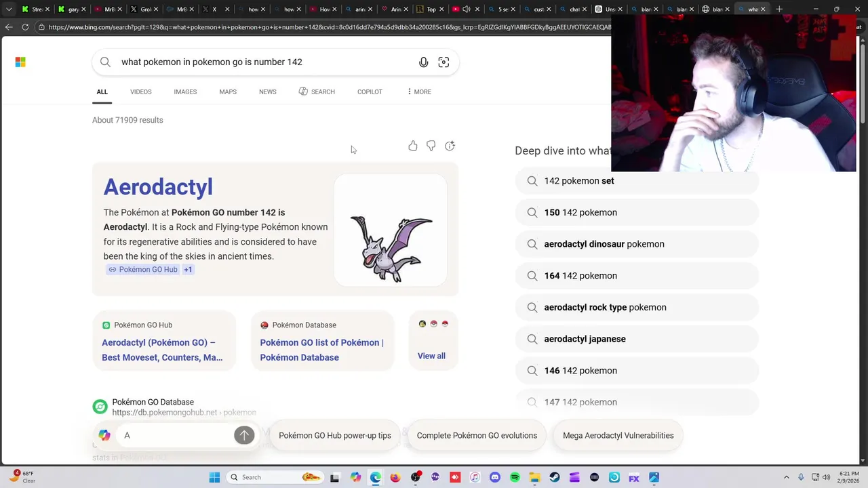Expand the MORE search options menu
The height and width of the screenshot is (488, 868).
tap(419, 91)
